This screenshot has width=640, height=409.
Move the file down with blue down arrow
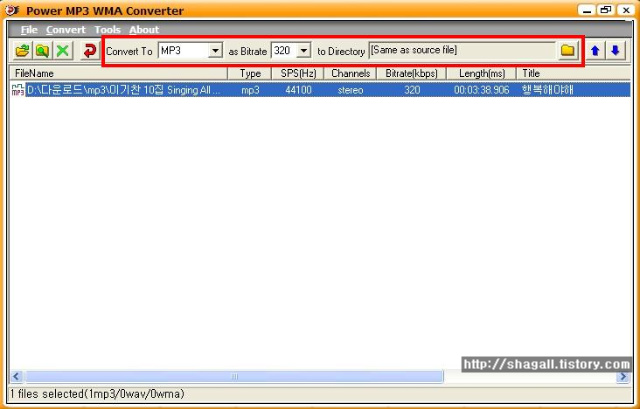[x=615, y=51]
